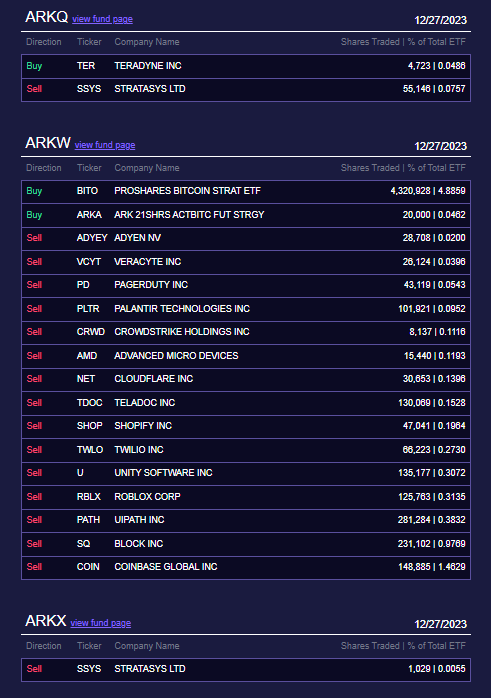Select the ARKQ STRATASYS LTD sell row
This screenshot has height=698, width=491.
[x=246, y=89]
